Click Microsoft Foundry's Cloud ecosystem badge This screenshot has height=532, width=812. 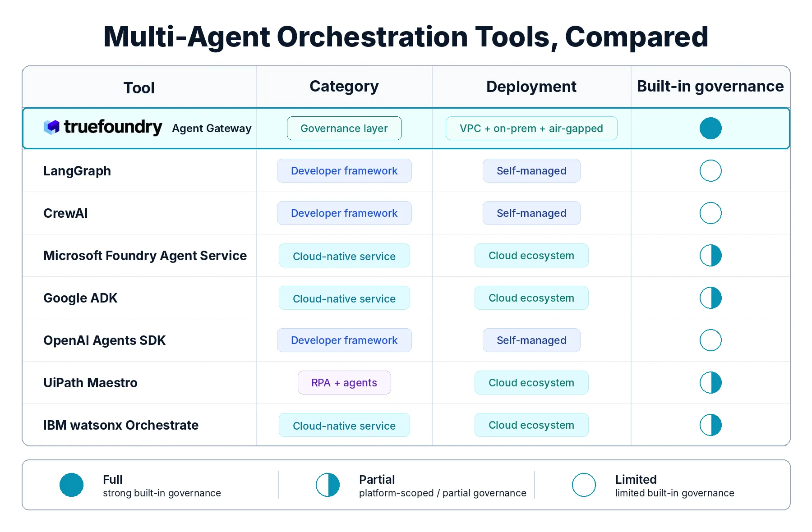[531, 255]
